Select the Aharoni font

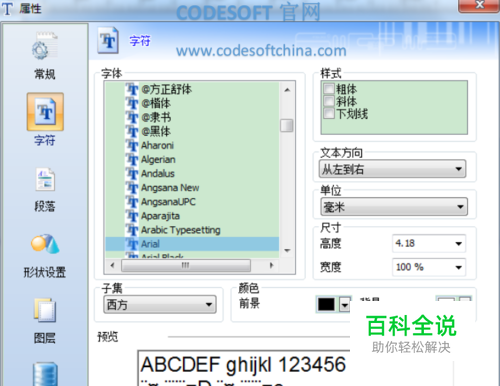click(x=157, y=146)
